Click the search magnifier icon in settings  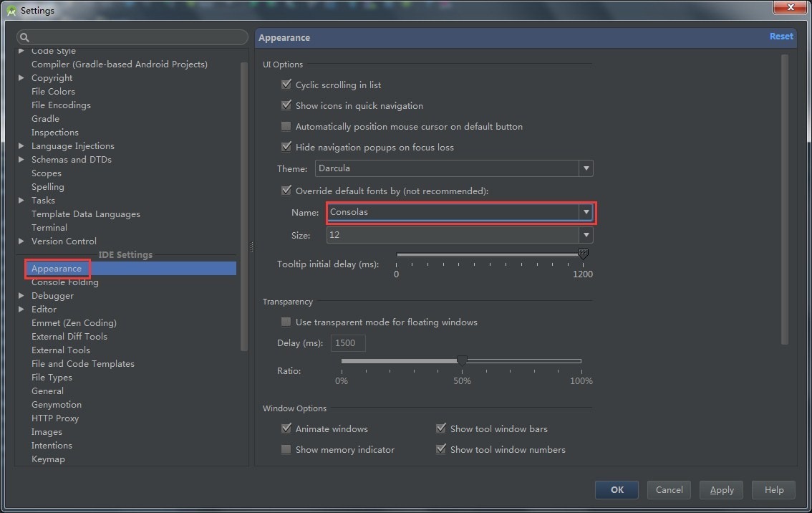coord(24,37)
